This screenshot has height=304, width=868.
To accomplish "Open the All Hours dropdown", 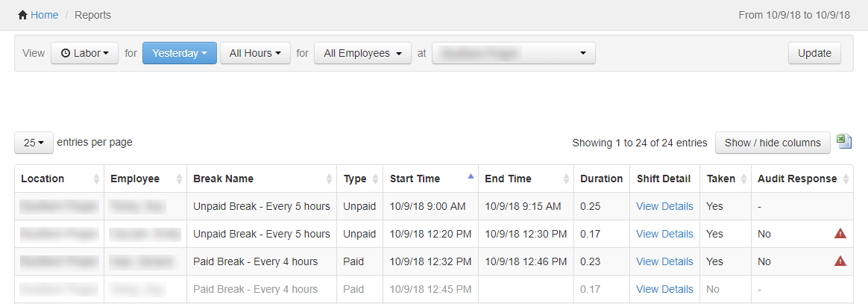I will pyautogui.click(x=255, y=53).
